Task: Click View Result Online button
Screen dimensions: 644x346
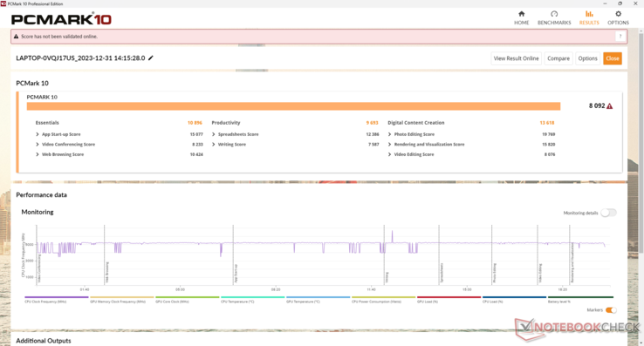Action: click(516, 58)
